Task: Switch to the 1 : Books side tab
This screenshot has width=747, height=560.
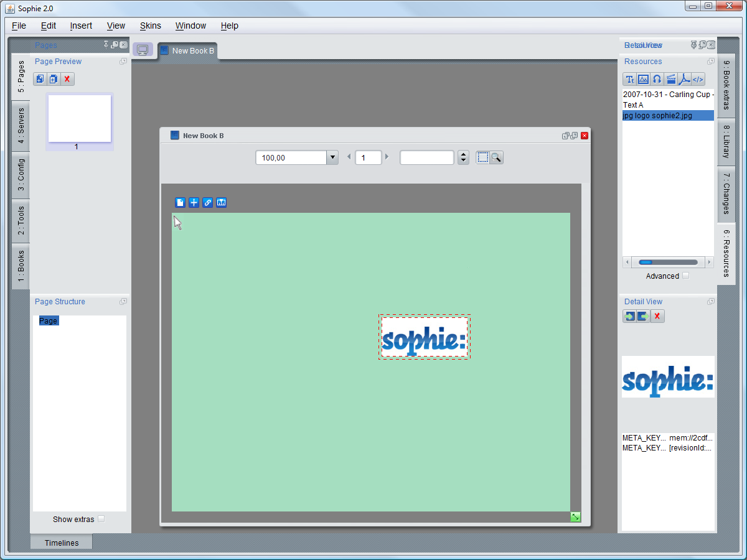Action: point(21,266)
